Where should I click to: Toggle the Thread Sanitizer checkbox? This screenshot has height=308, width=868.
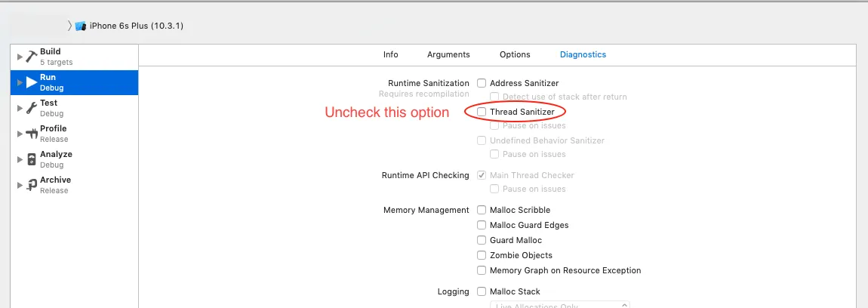click(482, 112)
